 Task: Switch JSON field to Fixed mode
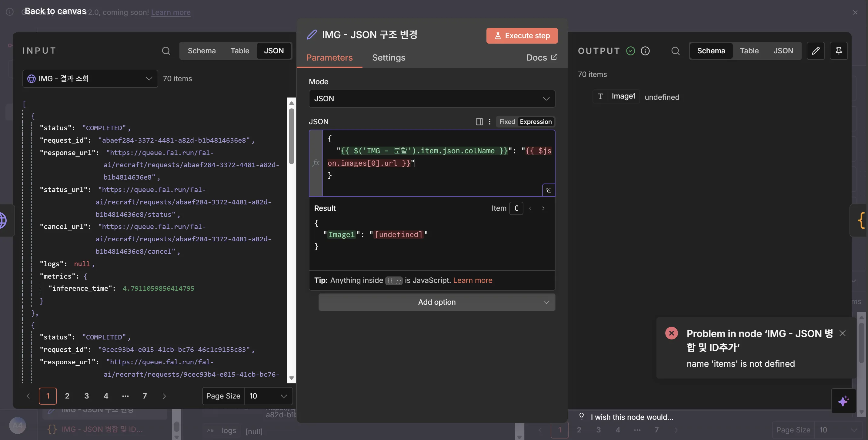(x=507, y=121)
